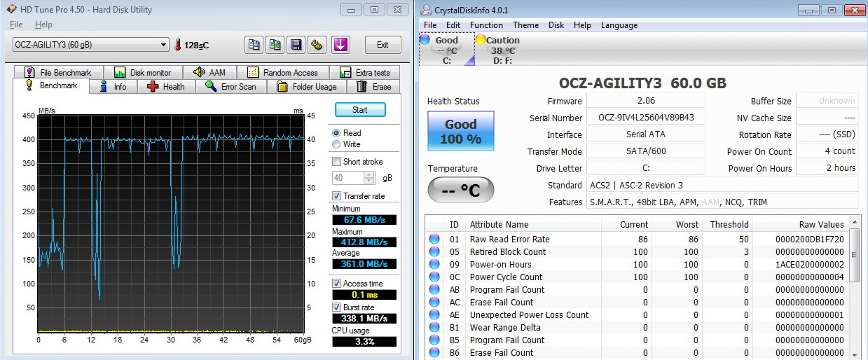Screen dimensions: 868x360
Task: Click the blue orb beside Retired Block Count
Action: coord(434,252)
